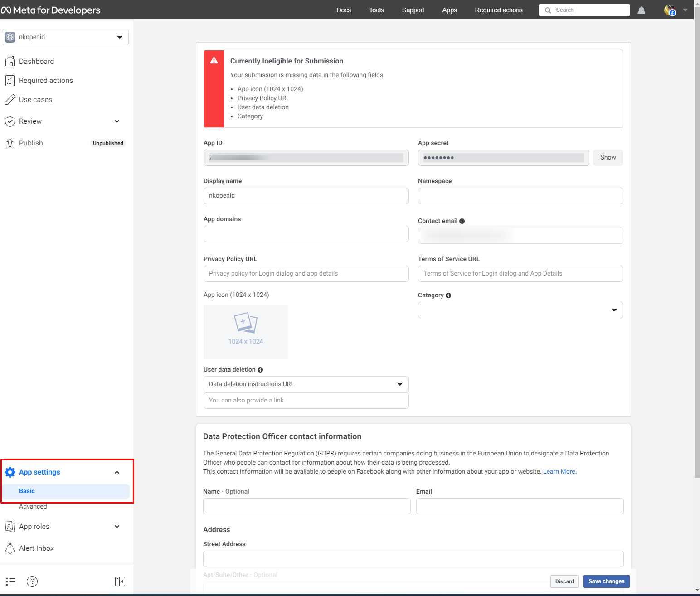The width and height of the screenshot is (700, 596).
Task: Click the Discard button
Action: coord(564,581)
